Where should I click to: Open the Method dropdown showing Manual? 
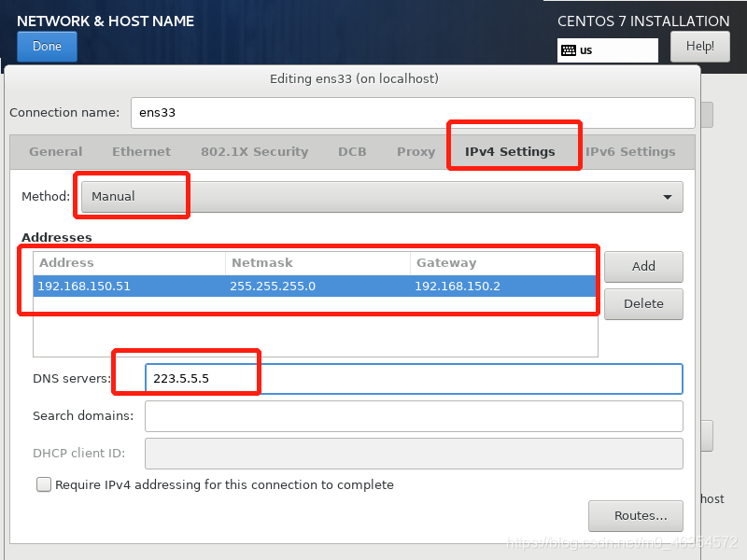[x=382, y=197]
